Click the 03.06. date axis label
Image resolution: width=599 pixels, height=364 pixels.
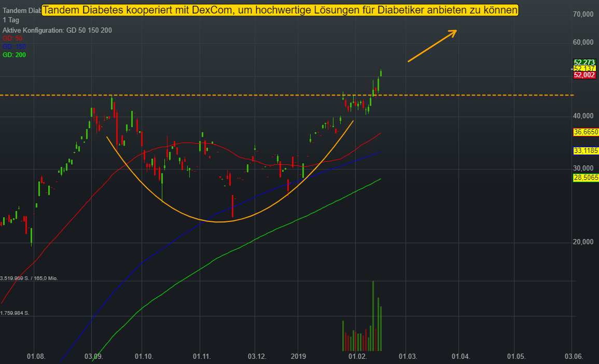[x=574, y=357]
